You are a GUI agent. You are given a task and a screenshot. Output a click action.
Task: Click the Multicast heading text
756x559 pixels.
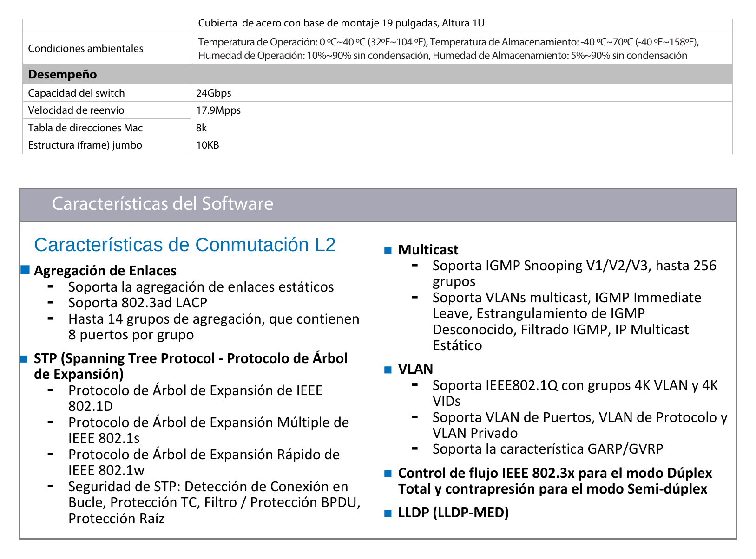tap(428, 250)
